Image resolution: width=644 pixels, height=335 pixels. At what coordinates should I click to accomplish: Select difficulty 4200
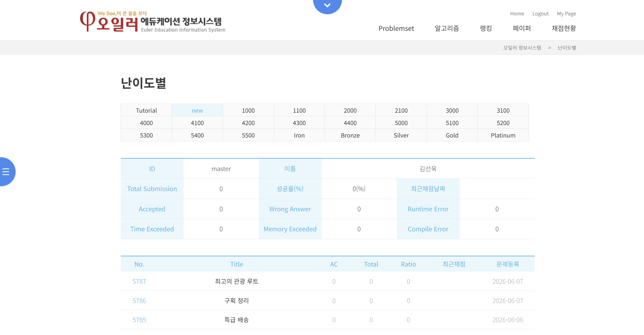[248, 123]
